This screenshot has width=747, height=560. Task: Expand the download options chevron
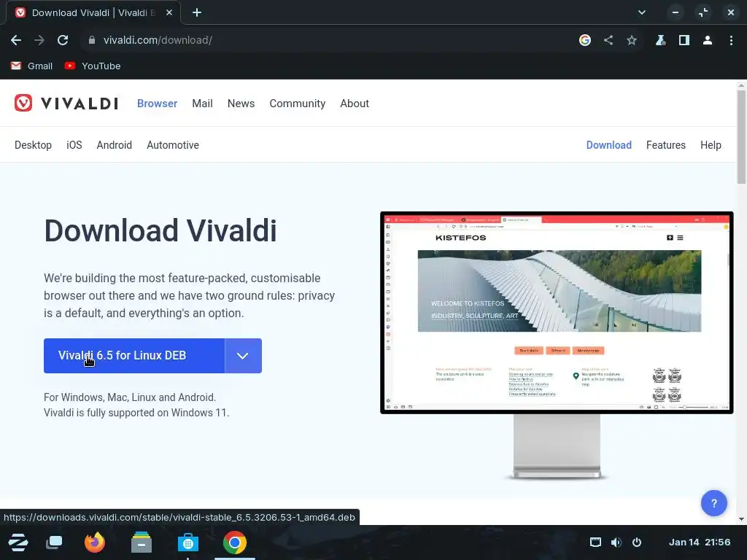pos(243,356)
